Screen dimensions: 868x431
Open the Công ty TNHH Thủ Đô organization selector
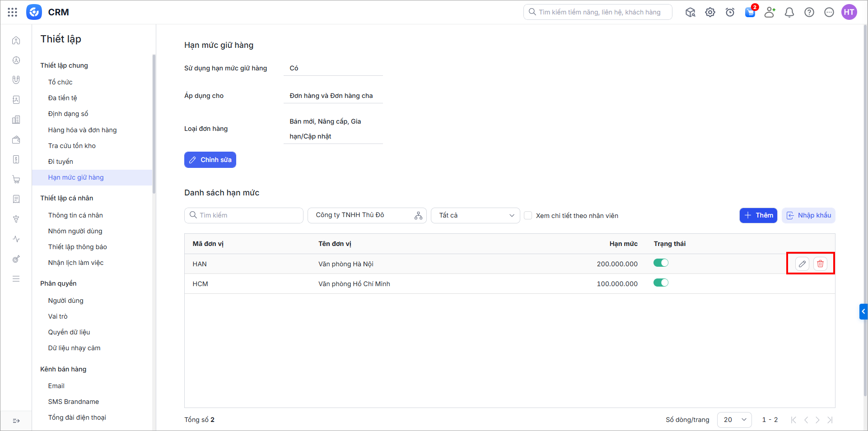[x=367, y=215]
